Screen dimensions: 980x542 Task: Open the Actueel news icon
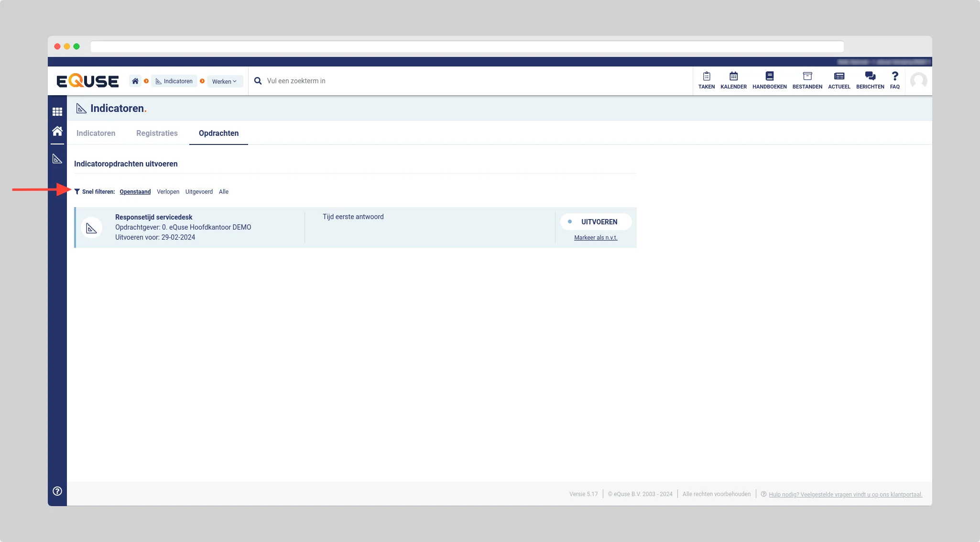point(839,77)
